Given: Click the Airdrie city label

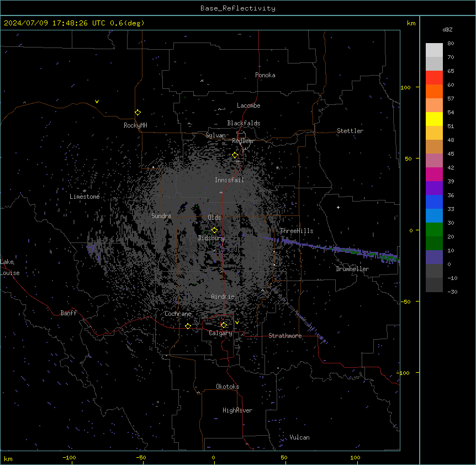Looking at the screenshot, I should (223, 297).
